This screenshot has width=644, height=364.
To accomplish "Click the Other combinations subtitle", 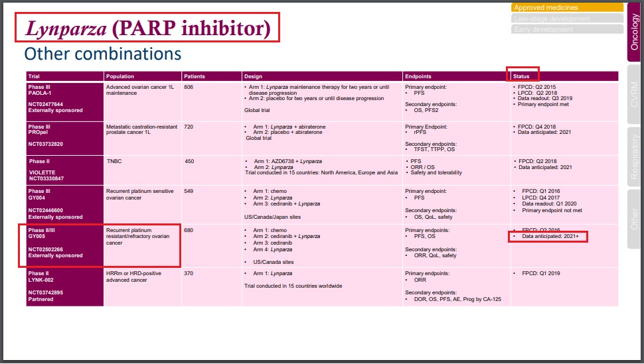I will coord(103,53).
